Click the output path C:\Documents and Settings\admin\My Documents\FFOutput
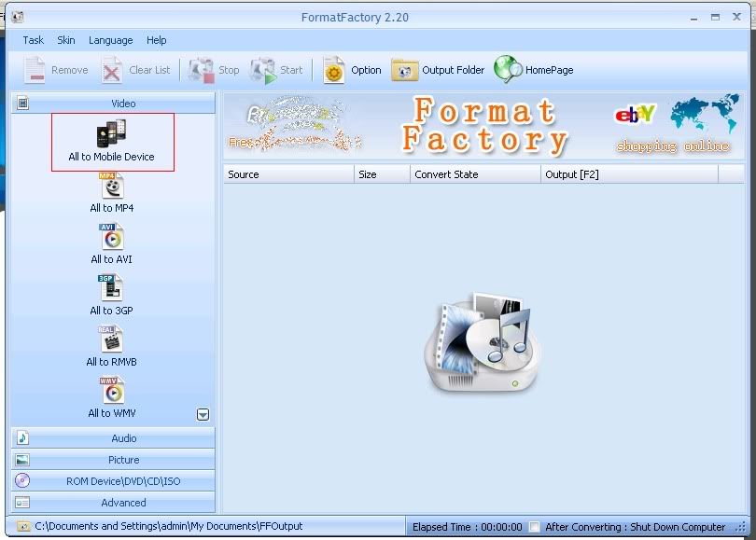Viewport: 756px width, 540px height. click(169, 527)
